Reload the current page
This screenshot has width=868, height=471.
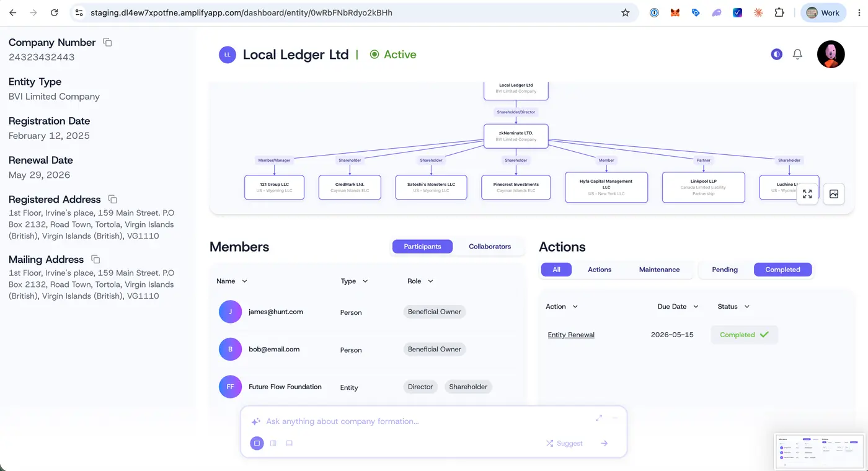click(x=54, y=12)
